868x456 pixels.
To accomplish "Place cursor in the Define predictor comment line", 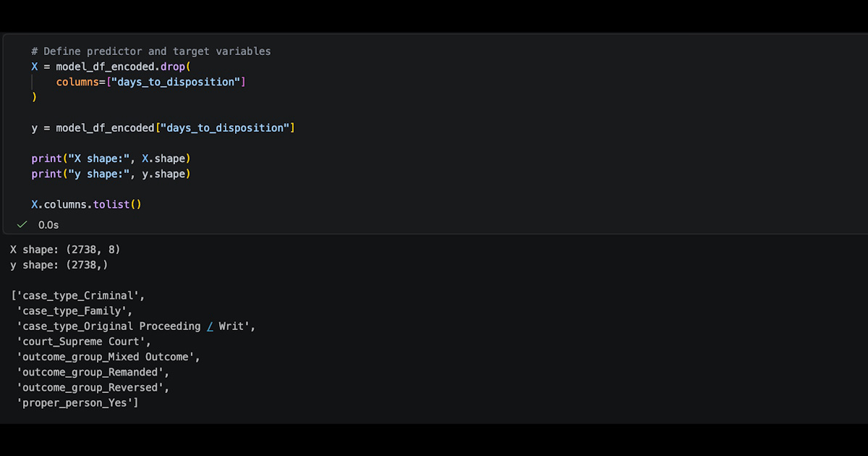I will click(151, 51).
